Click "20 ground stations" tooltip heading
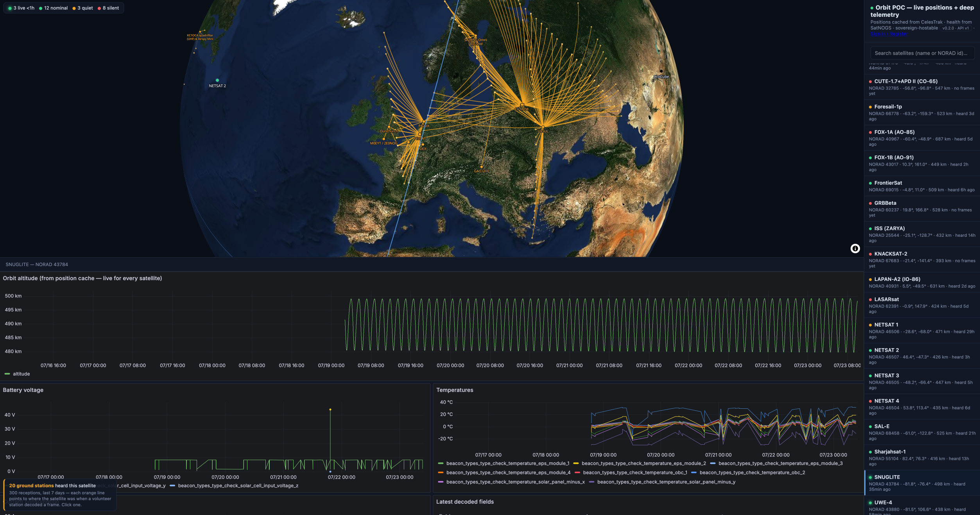Screen dimensions: 980x515 click(31, 486)
